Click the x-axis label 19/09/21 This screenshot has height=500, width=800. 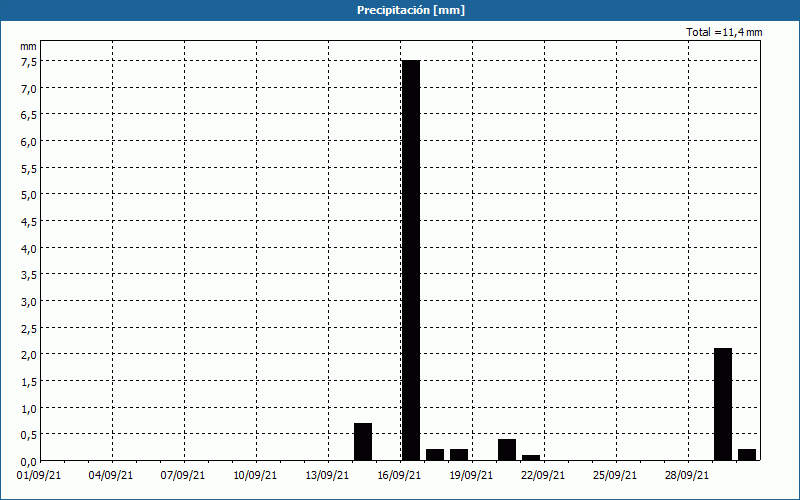click(x=471, y=475)
